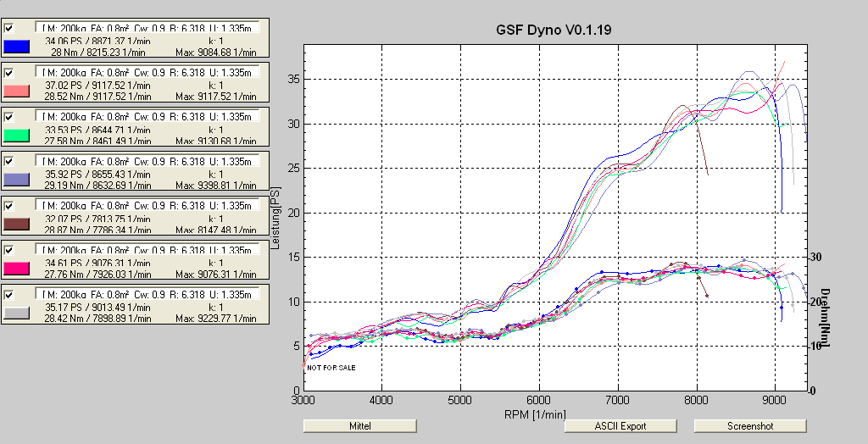This screenshot has width=868, height=444.
Task: Click the blue color swatch
Action: (x=17, y=47)
